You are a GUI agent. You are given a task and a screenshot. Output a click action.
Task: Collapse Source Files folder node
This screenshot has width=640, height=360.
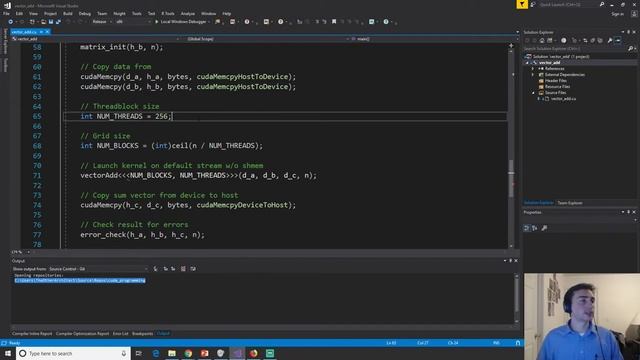[533, 93]
